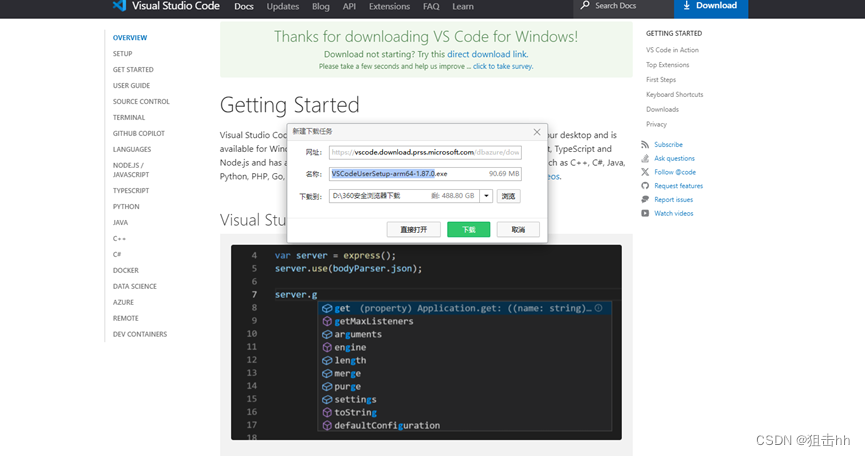
Task: Click the Visual Studio Code logo icon
Action: (119, 6)
